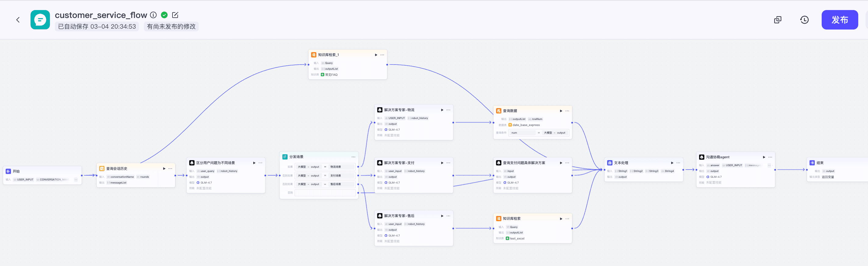Click the customer_service_flow app logo
This screenshot has height=266, width=868.
tap(40, 20)
